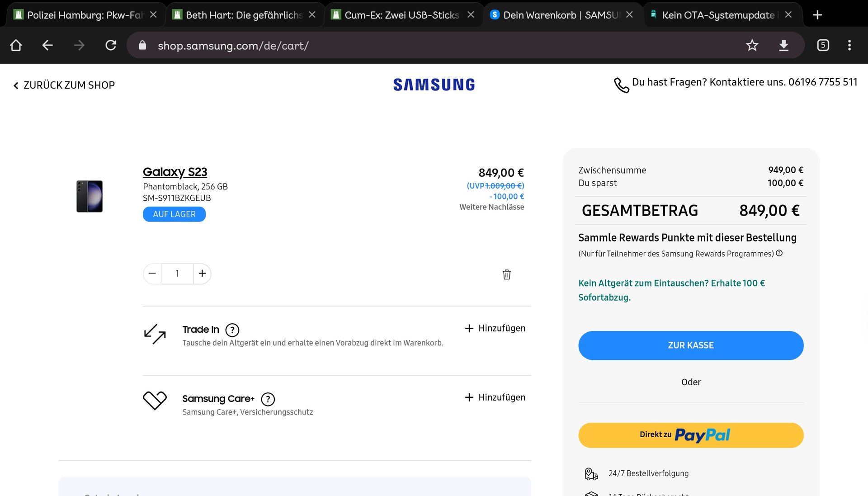Open tab switcher showing 5 tabs
The image size is (868, 496).
(x=823, y=45)
